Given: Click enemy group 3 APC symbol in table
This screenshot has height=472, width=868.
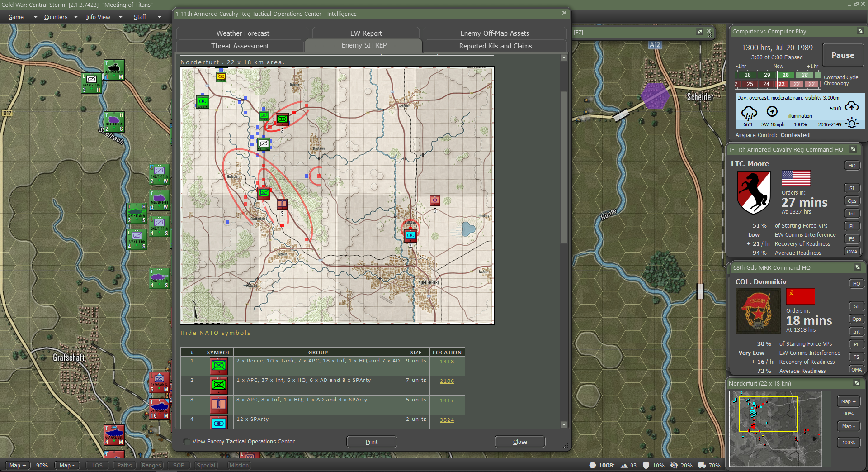Looking at the screenshot, I should click(219, 405).
